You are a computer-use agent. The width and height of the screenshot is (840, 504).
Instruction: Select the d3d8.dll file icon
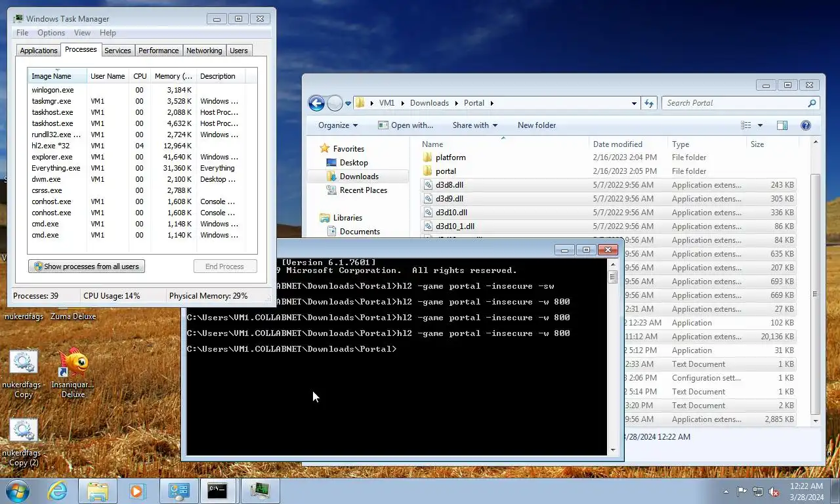point(427,185)
